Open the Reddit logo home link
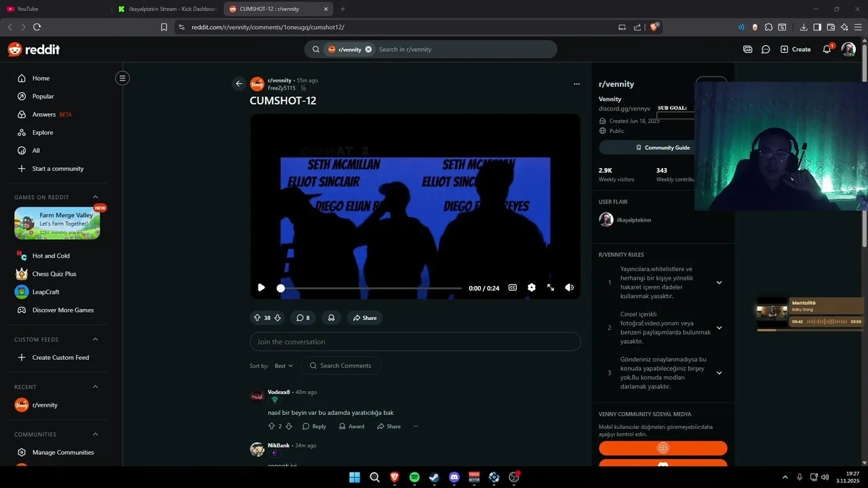The height and width of the screenshot is (488, 868). pos(33,49)
